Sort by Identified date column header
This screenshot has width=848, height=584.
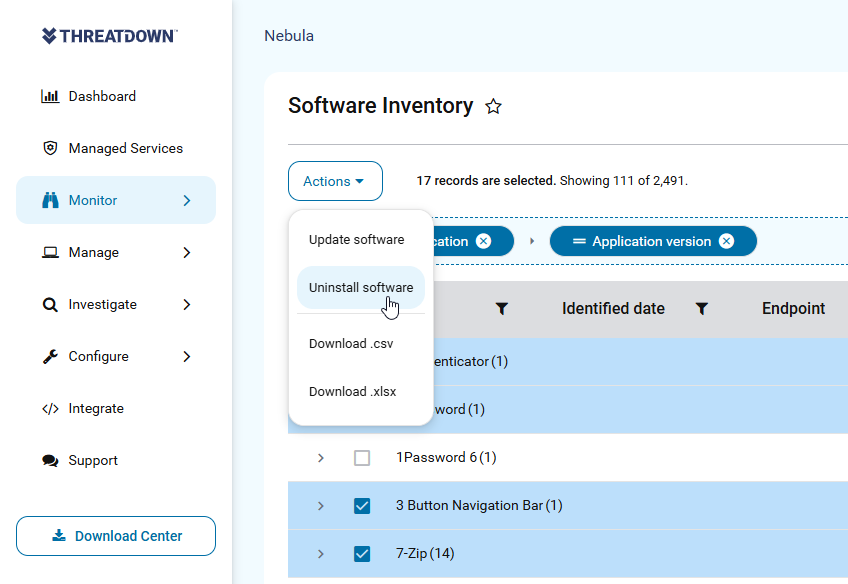[613, 309]
